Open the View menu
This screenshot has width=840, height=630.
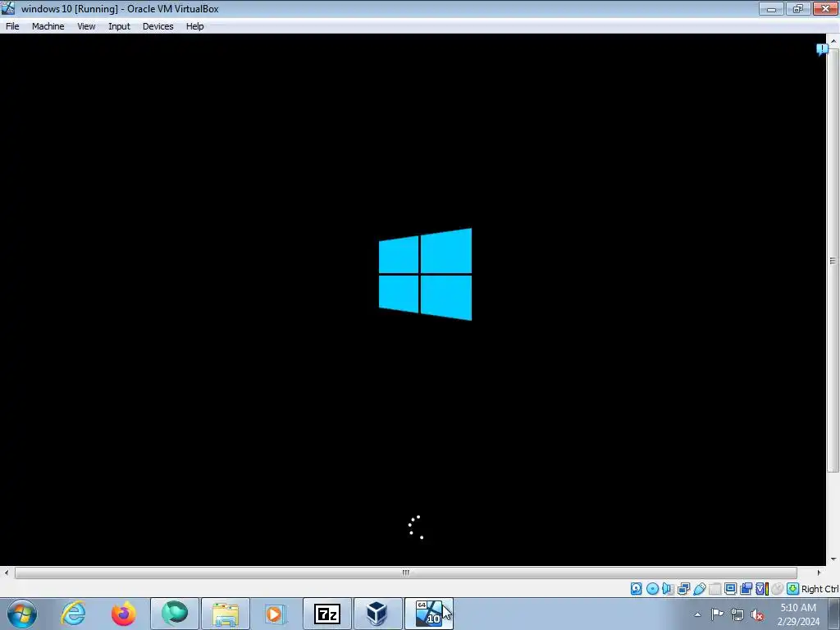(86, 26)
